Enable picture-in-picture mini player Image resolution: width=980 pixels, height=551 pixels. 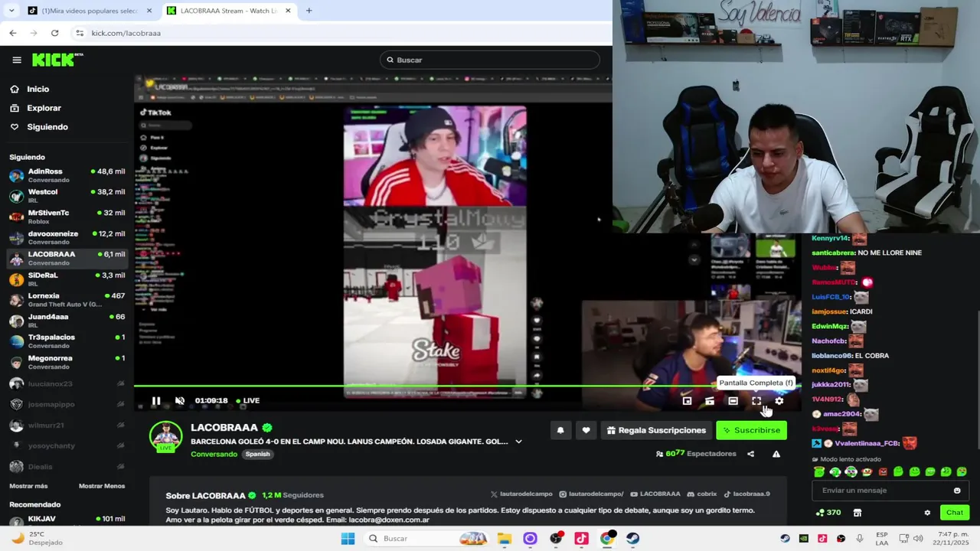687,400
